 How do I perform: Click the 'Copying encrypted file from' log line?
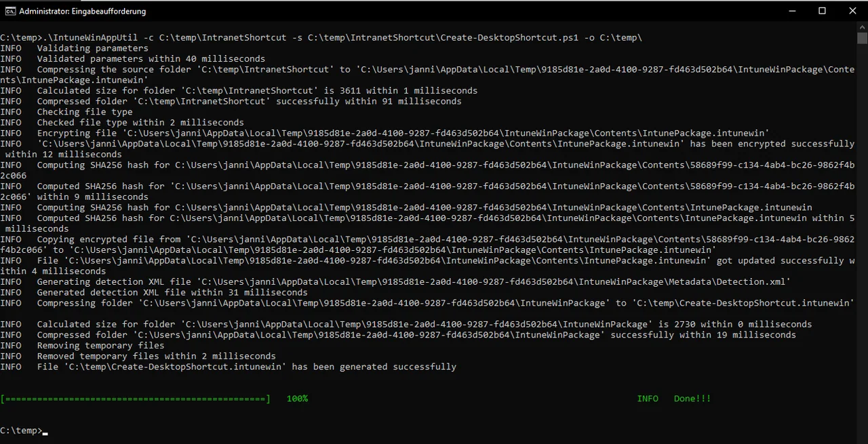click(427, 245)
